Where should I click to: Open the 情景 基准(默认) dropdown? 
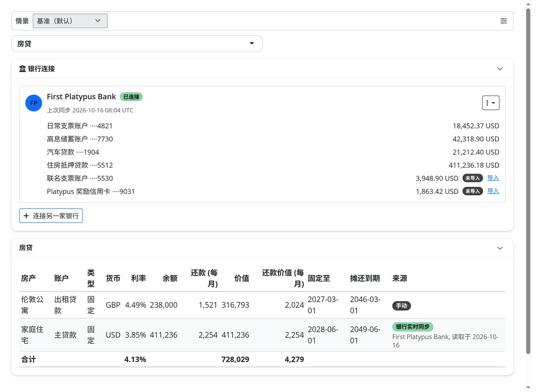(x=70, y=21)
